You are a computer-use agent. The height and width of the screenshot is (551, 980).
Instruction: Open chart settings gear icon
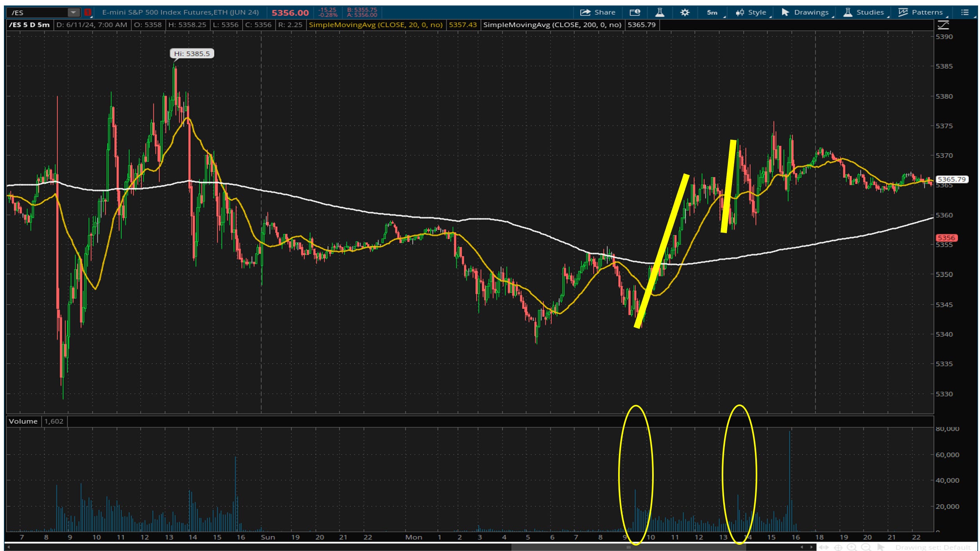click(685, 13)
